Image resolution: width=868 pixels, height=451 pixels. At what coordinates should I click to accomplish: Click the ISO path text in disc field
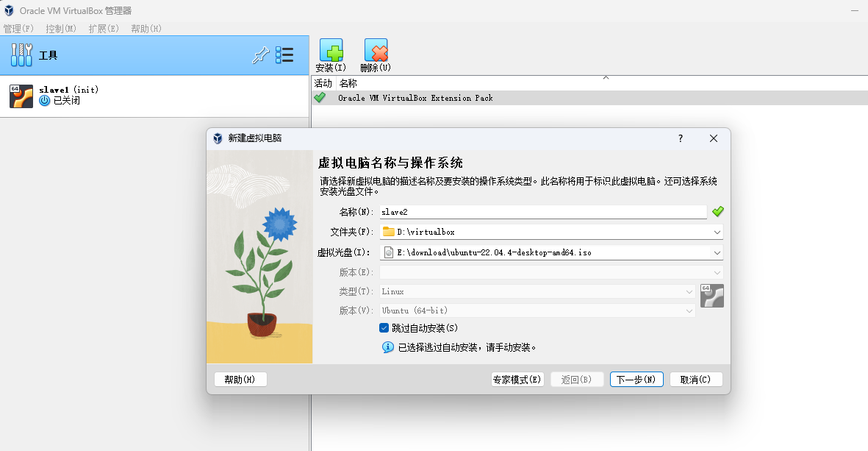coord(494,252)
